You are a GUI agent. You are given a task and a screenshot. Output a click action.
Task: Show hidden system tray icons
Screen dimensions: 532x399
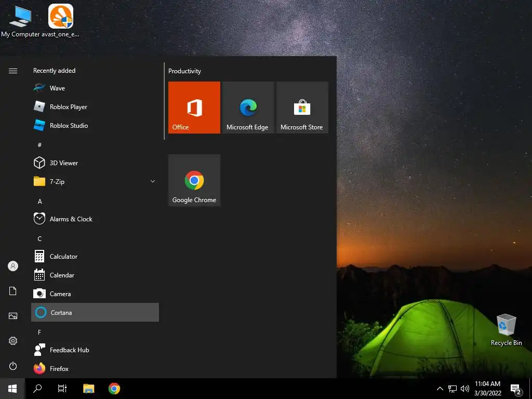point(440,389)
